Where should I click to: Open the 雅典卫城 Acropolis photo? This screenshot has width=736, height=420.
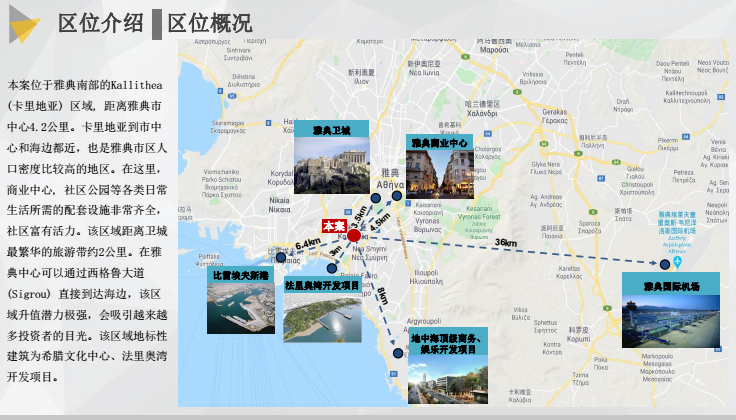(332, 166)
